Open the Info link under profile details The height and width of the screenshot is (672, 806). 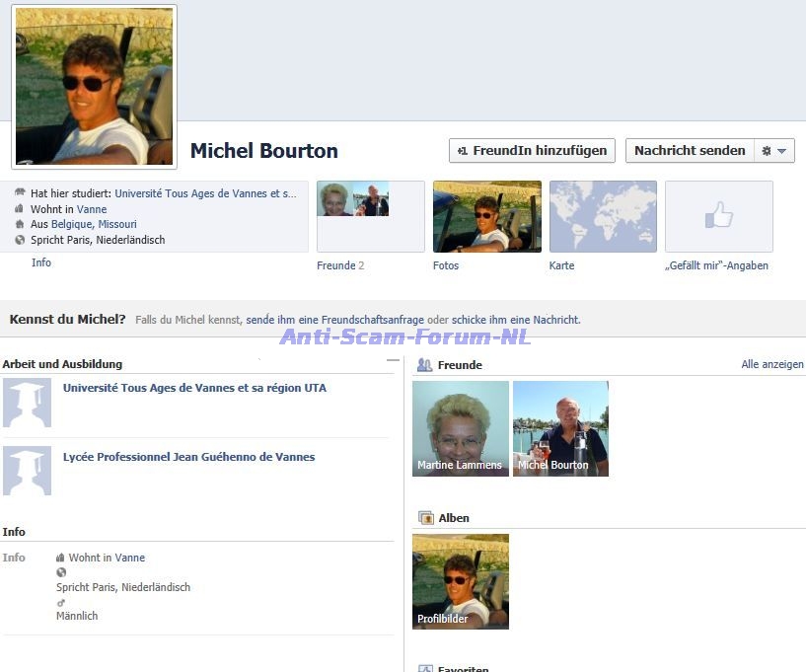40,262
